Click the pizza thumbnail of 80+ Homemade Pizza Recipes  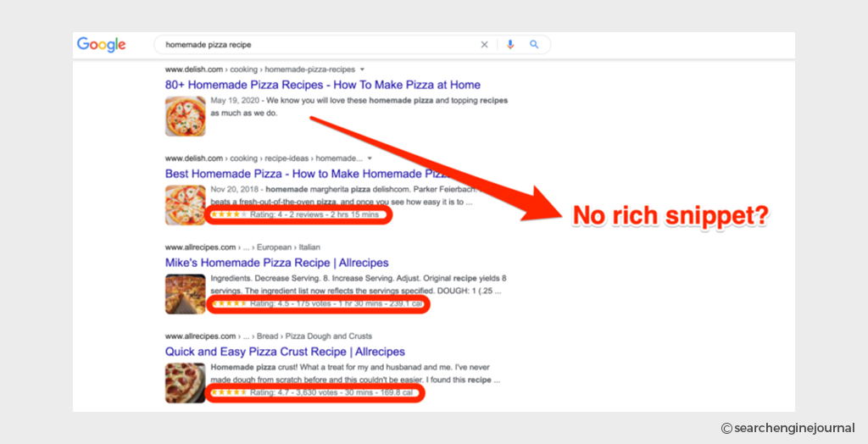pyautogui.click(x=186, y=116)
